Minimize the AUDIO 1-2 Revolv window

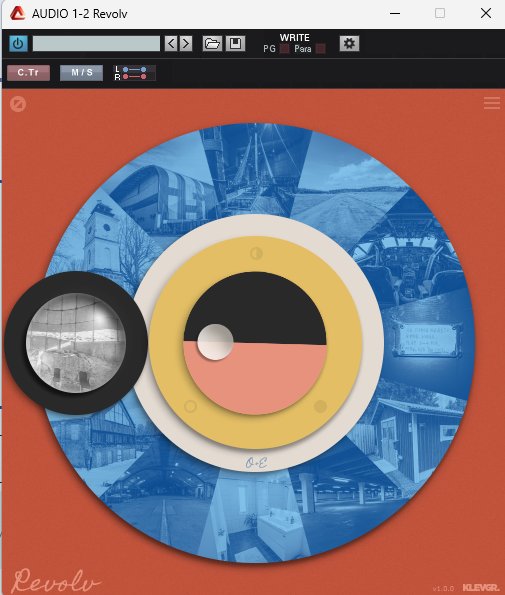coord(395,13)
